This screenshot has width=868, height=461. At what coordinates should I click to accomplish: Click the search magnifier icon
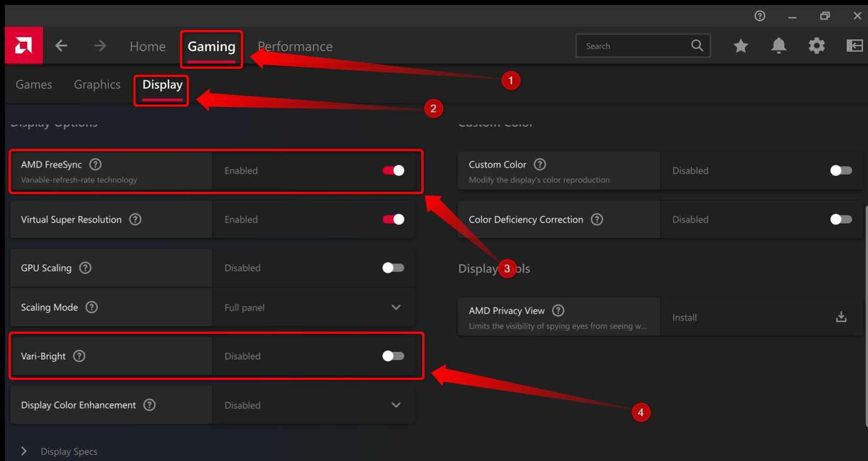(697, 45)
